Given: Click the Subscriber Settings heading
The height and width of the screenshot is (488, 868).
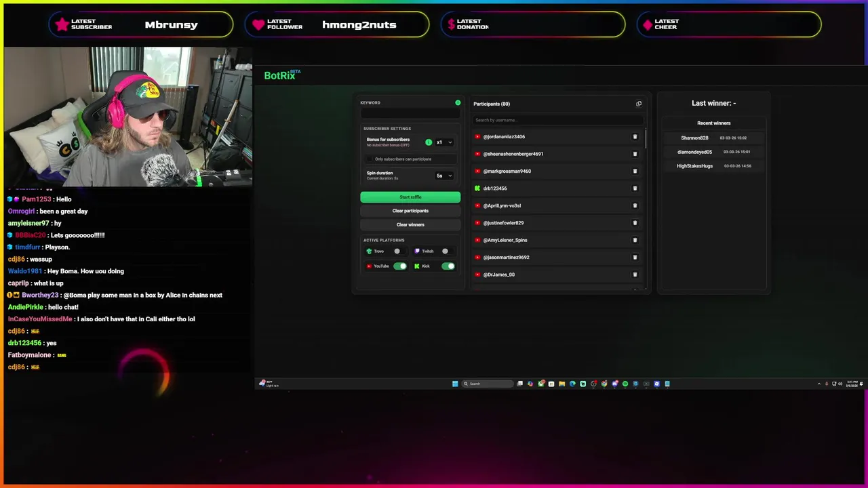Looking at the screenshot, I should pyautogui.click(x=387, y=129).
